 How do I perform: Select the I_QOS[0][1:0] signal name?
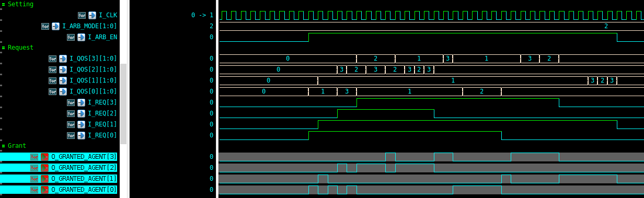click(x=93, y=91)
